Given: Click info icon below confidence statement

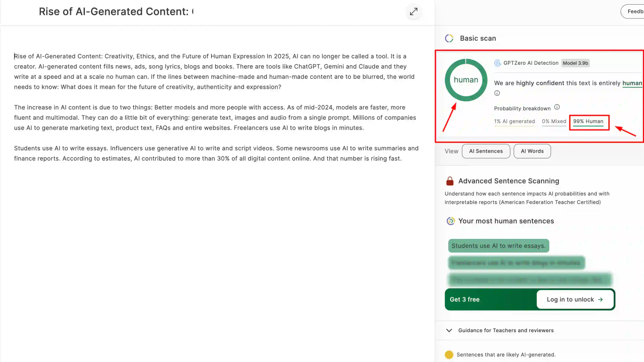Looking at the screenshot, I should click(497, 93).
